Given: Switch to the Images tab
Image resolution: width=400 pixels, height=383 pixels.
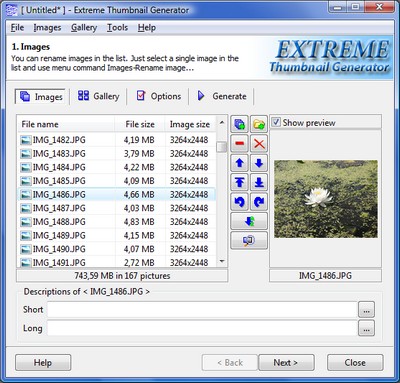Looking at the screenshot, I should pyautogui.click(x=40, y=97).
